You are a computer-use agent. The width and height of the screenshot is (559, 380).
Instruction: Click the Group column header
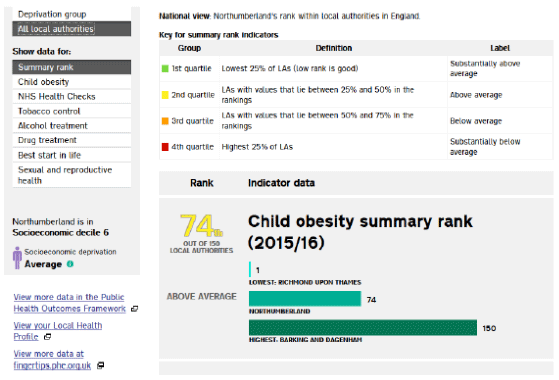(x=189, y=48)
